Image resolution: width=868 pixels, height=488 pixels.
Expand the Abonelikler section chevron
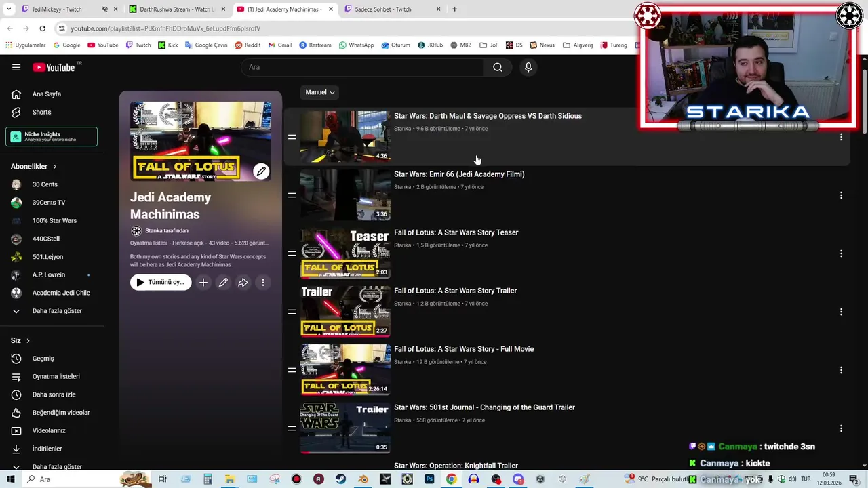55,167
